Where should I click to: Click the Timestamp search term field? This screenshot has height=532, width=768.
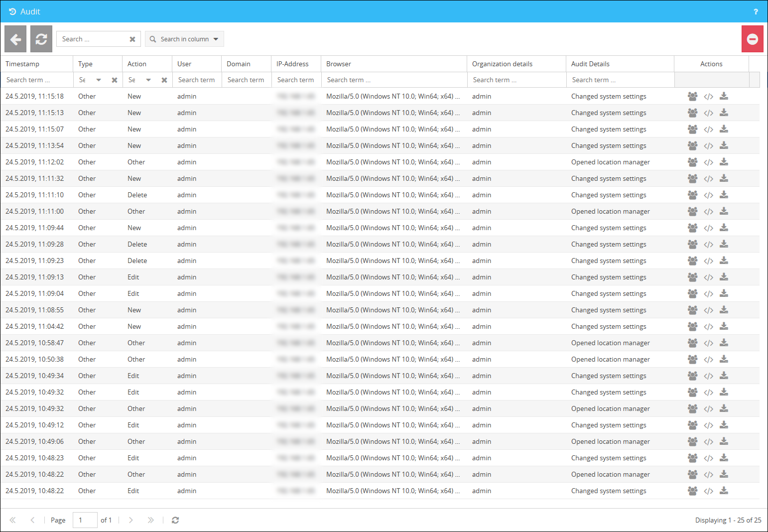click(x=37, y=80)
